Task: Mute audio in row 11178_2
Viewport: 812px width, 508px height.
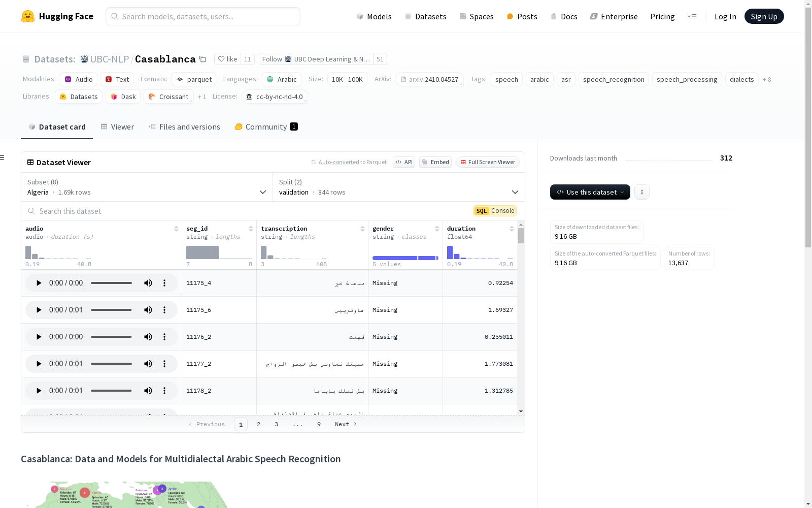Action: pos(148,391)
